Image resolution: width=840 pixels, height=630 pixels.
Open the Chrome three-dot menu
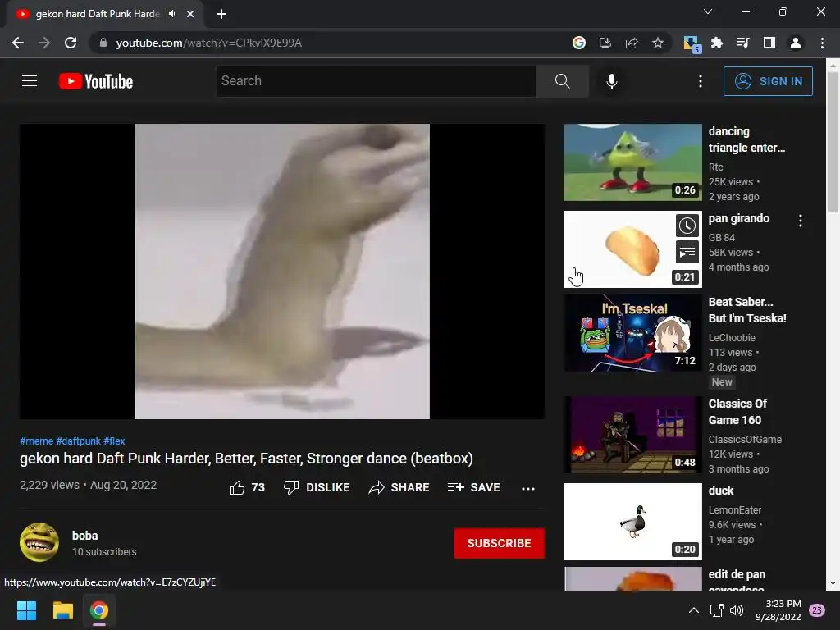click(x=822, y=43)
